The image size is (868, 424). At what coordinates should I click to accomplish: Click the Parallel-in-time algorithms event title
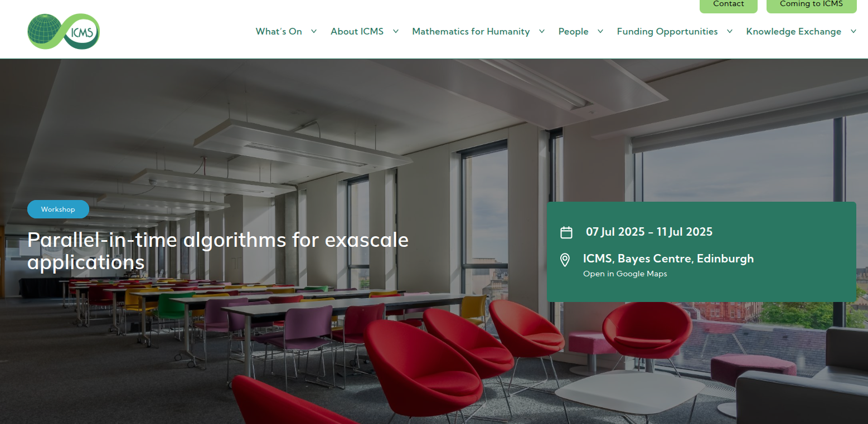(x=218, y=251)
